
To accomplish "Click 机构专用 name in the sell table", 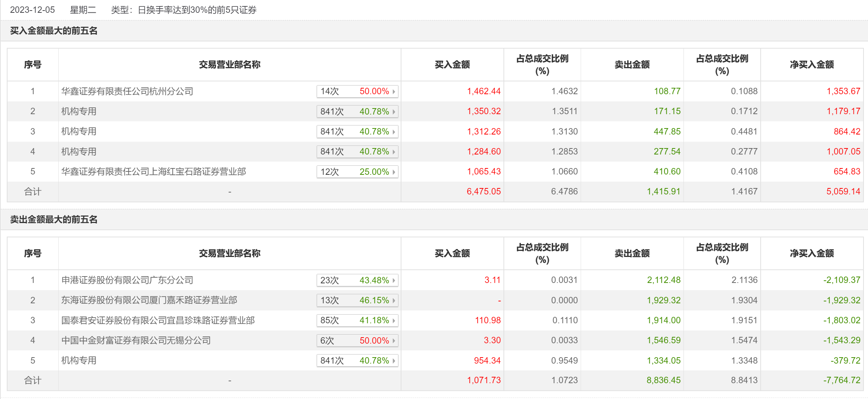I will coord(79,361).
